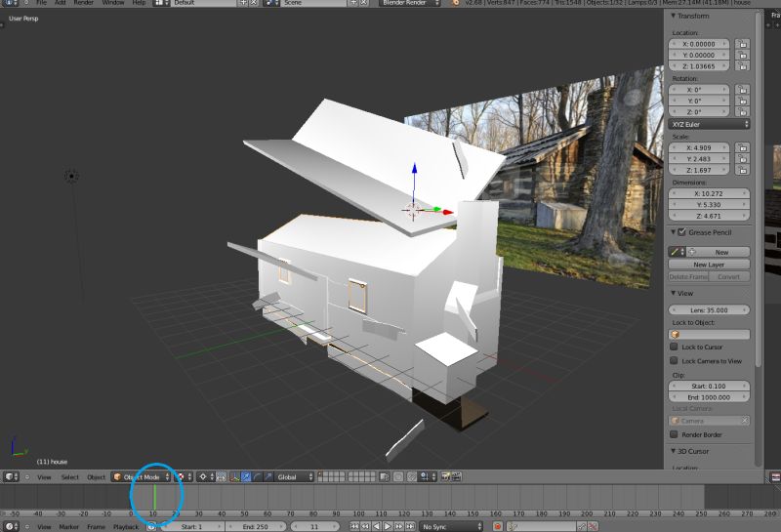Toggle the 3D manipulator widget button
Viewport: 781px width, 532px height.
pos(234,476)
